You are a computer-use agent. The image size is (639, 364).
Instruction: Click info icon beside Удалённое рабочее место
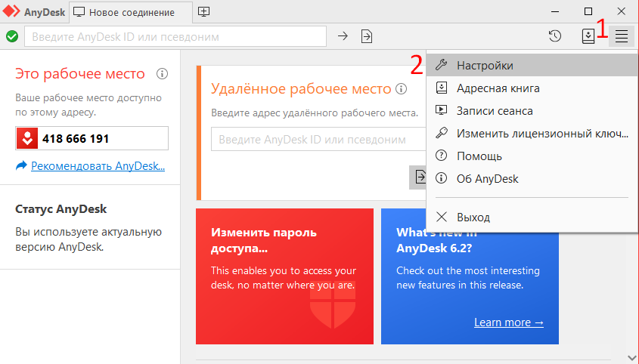pyautogui.click(x=401, y=89)
